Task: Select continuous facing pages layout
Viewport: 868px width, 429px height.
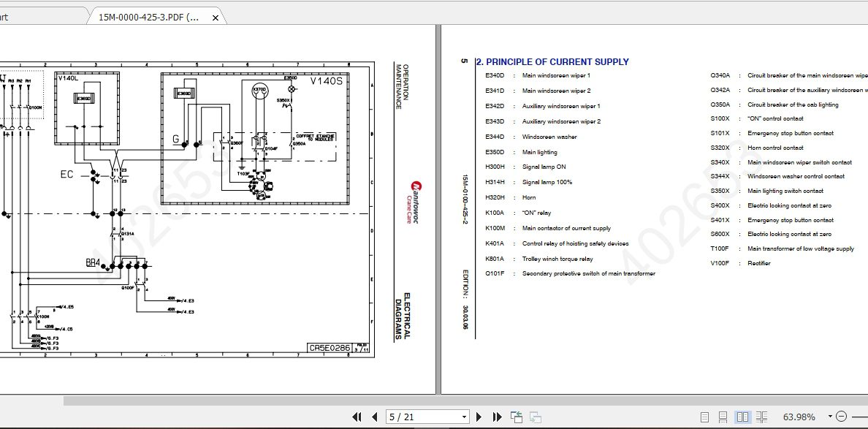Action: click(761, 416)
